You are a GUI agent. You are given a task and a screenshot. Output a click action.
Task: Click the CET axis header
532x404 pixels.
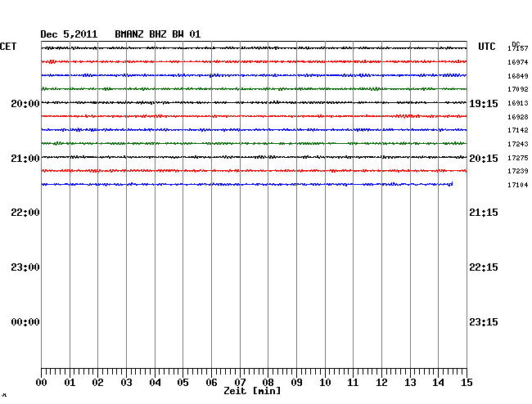[8, 47]
